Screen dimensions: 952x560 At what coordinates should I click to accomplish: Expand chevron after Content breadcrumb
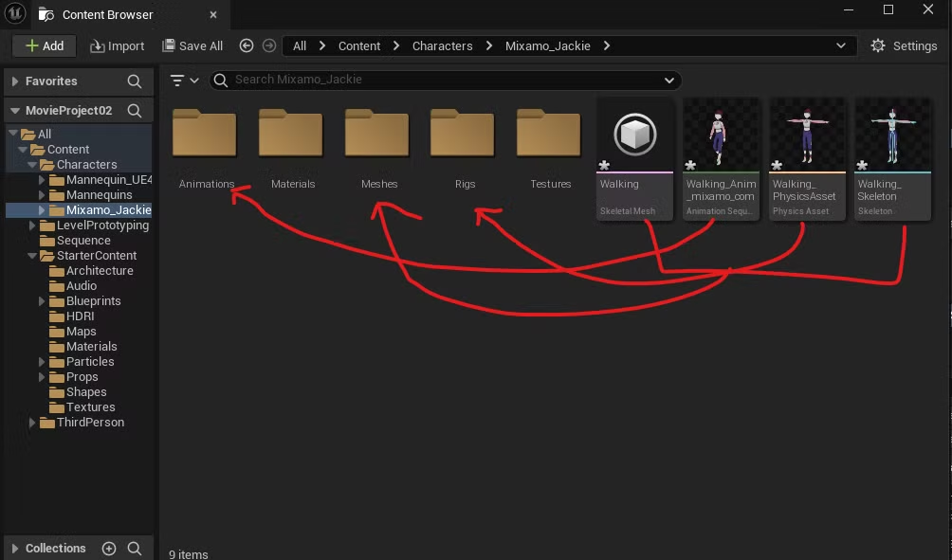coord(396,45)
